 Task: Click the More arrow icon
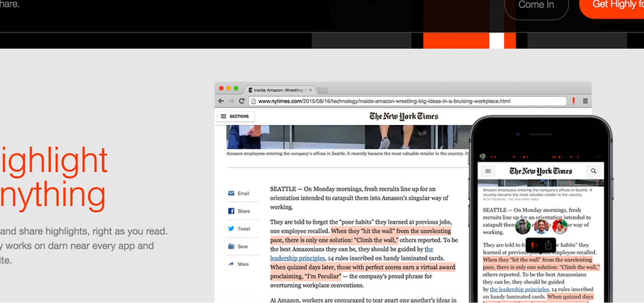(231, 264)
